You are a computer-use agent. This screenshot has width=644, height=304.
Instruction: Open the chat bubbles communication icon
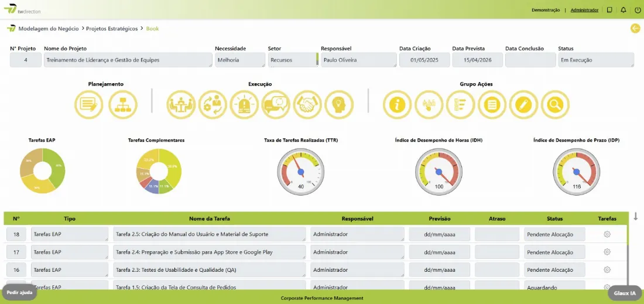276,104
